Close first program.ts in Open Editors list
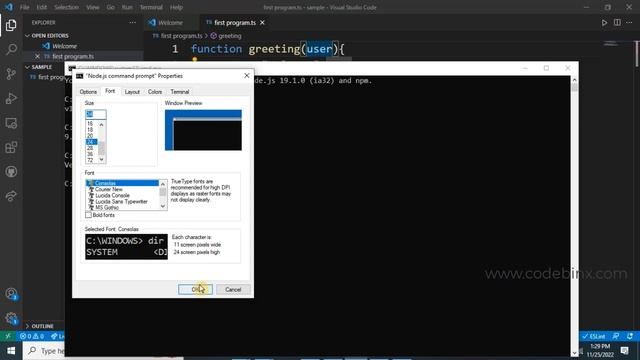 (x=37, y=56)
